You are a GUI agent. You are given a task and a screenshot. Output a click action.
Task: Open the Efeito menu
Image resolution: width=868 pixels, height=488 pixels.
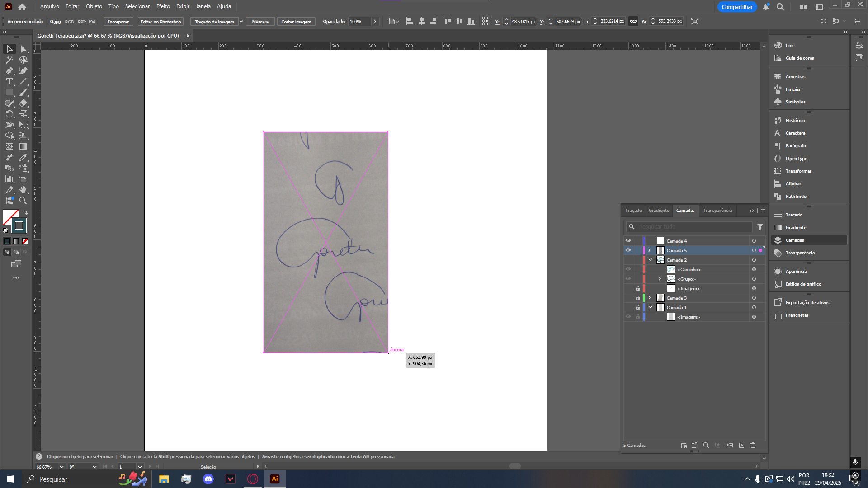click(x=163, y=6)
